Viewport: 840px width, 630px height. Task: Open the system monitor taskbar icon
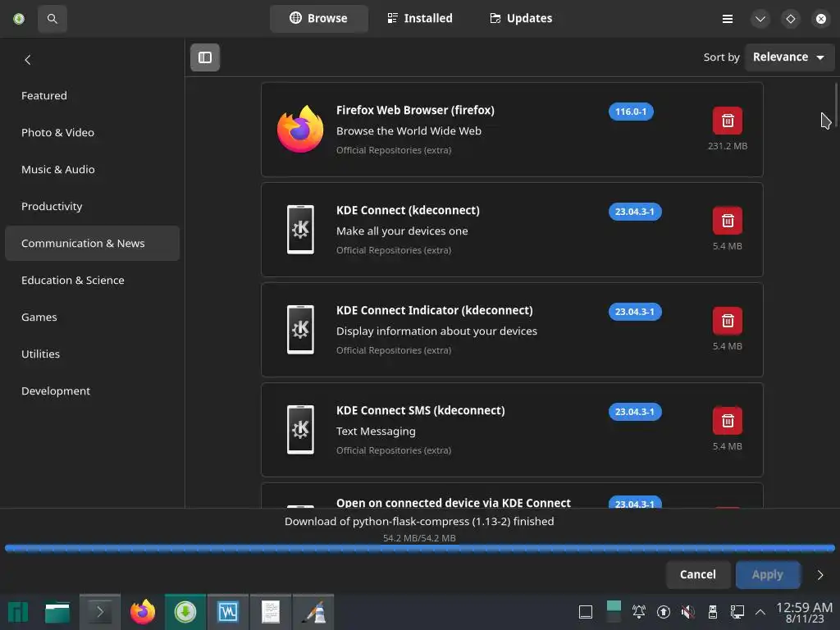228,612
